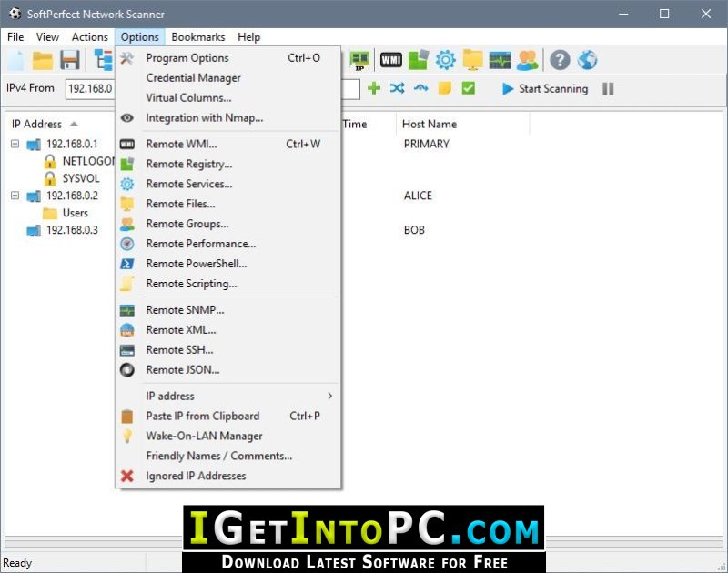Image resolution: width=728 pixels, height=573 pixels.
Task: Select the 192.168.0.3 tree row
Action: pos(72,230)
